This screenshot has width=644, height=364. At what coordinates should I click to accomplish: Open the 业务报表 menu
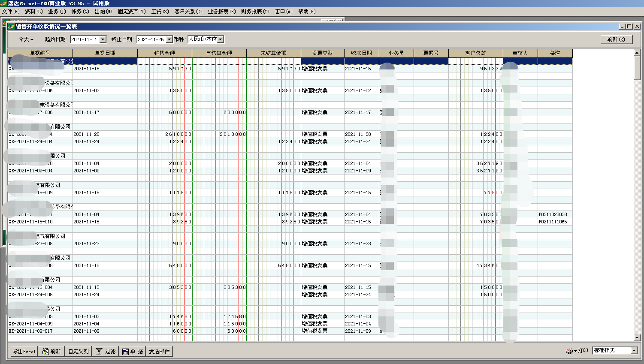[221, 12]
